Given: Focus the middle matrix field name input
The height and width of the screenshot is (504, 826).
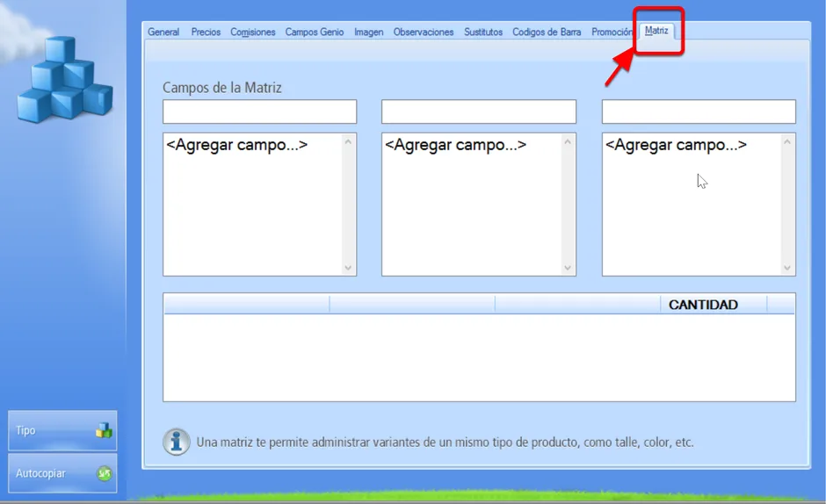Looking at the screenshot, I should (x=479, y=112).
